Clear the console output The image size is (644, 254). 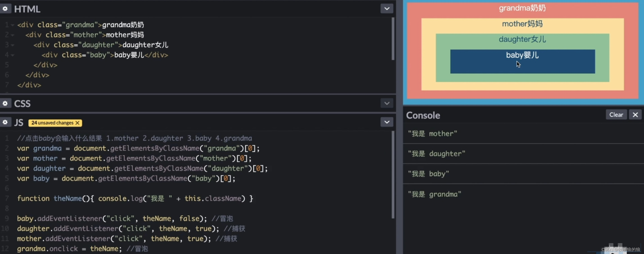pos(616,115)
